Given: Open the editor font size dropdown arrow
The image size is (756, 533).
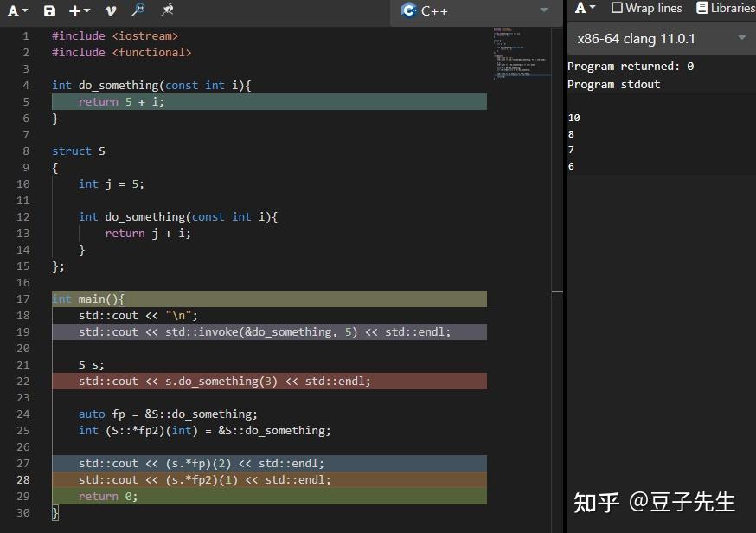Looking at the screenshot, I should [23, 10].
